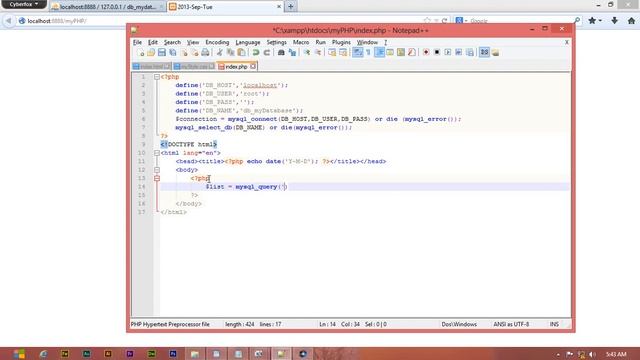Undo the last edit using green arrow
This screenshot has width=640, height=360.
[256, 53]
